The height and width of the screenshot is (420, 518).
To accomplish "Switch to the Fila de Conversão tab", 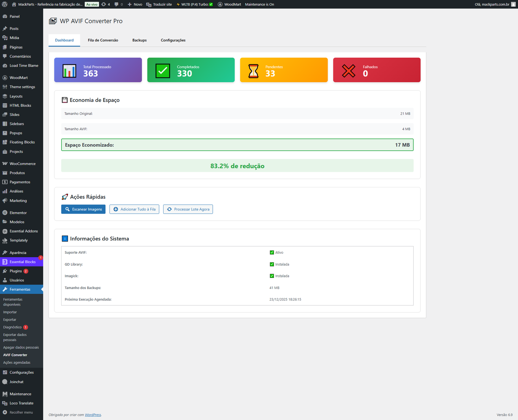I will pos(103,40).
